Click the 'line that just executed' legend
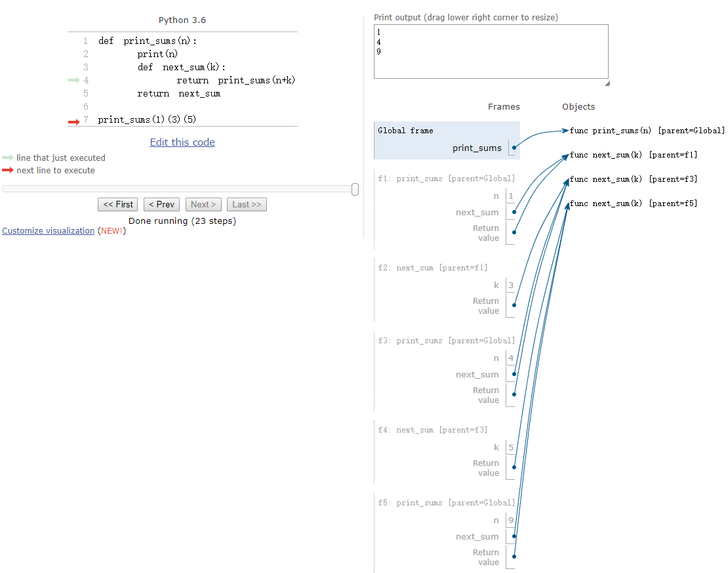The height and width of the screenshot is (573, 728). (x=61, y=158)
